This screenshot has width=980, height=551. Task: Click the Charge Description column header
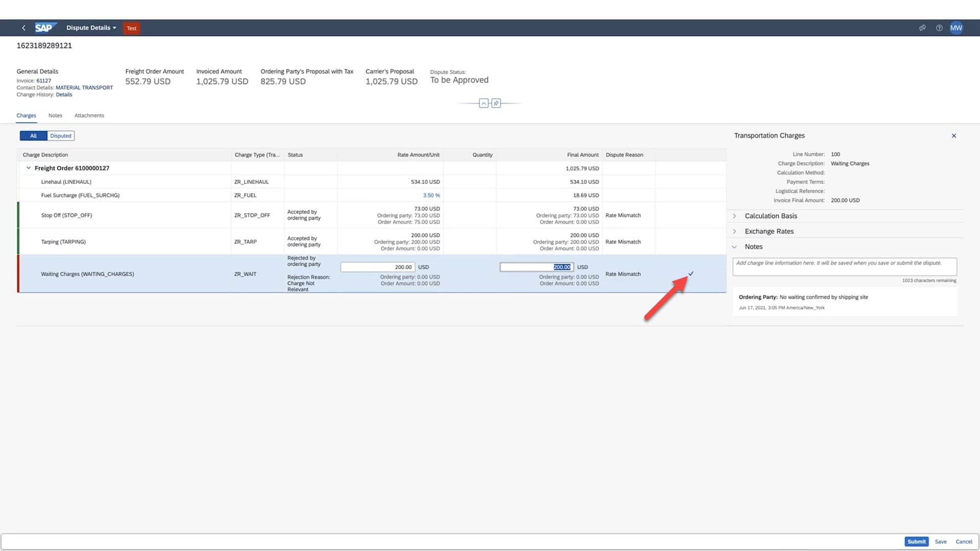(125, 155)
